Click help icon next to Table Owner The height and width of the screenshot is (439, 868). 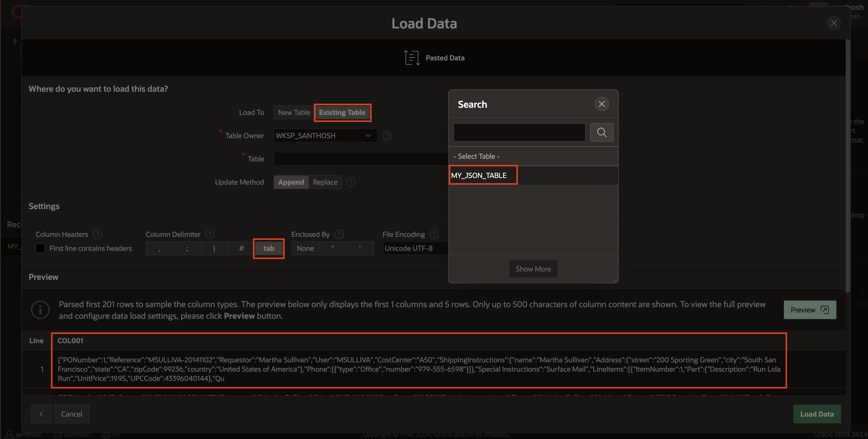click(x=387, y=136)
